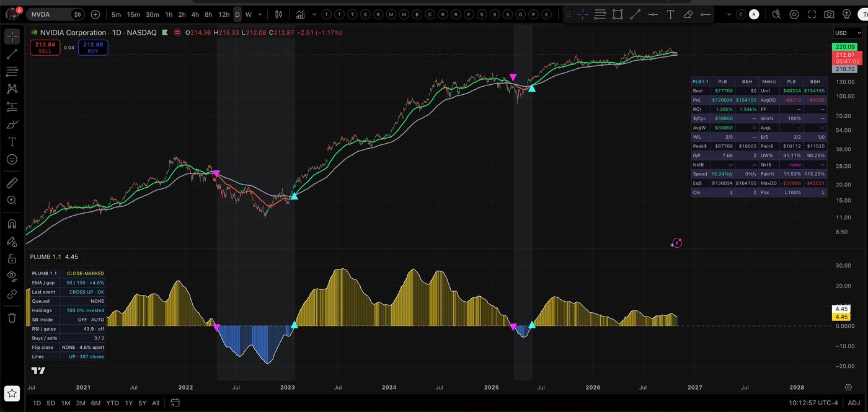Select the horizontal lines tool on floating toolbar
Screen dimensions: 868x412
click(x=600, y=14)
